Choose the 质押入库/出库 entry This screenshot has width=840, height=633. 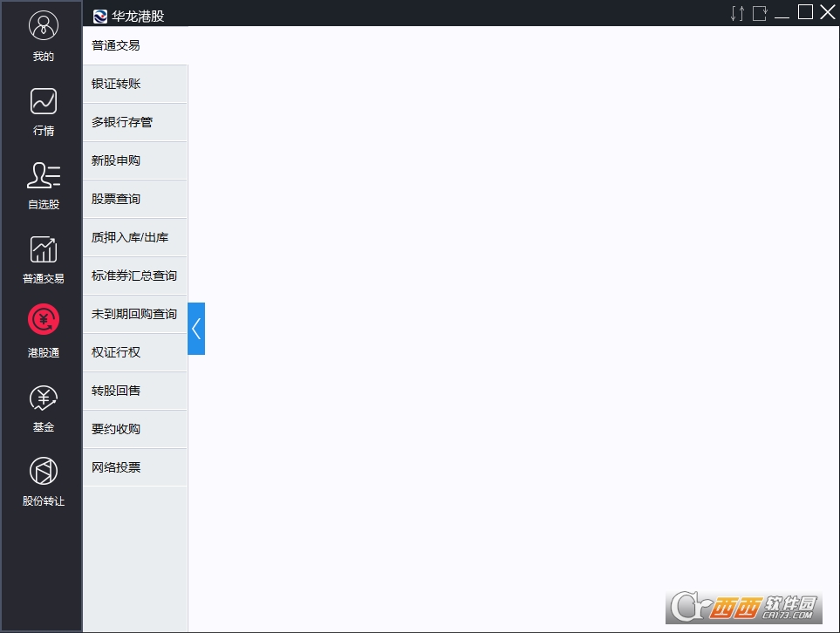click(x=135, y=237)
